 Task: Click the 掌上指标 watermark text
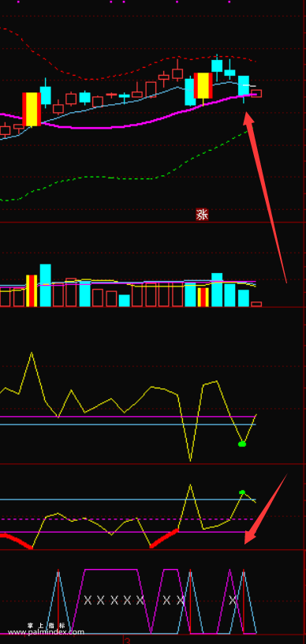coord(47,625)
